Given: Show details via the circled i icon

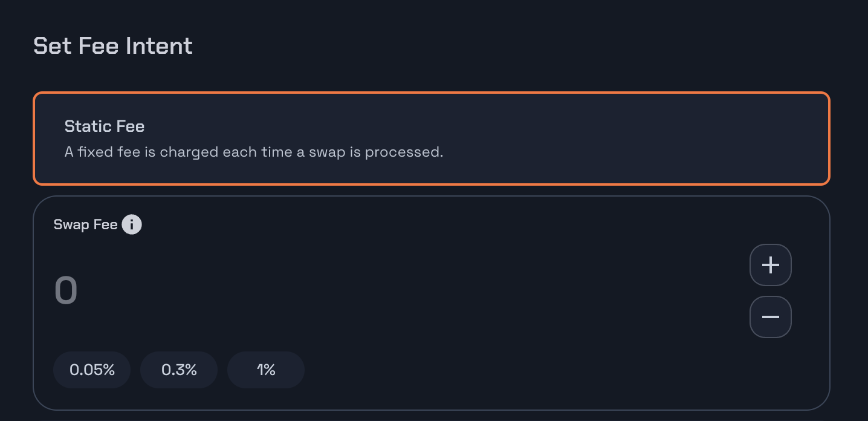Looking at the screenshot, I should click(132, 225).
